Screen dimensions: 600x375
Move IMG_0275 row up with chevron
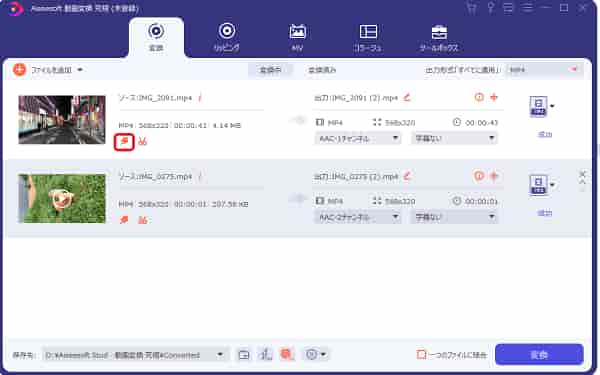click(x=582, y=182)
